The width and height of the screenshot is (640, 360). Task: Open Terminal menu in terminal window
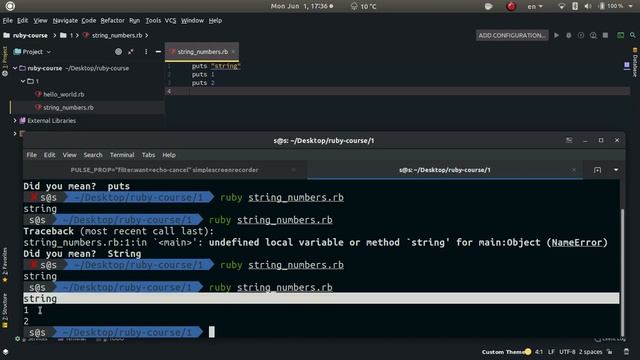pos(122,155)
